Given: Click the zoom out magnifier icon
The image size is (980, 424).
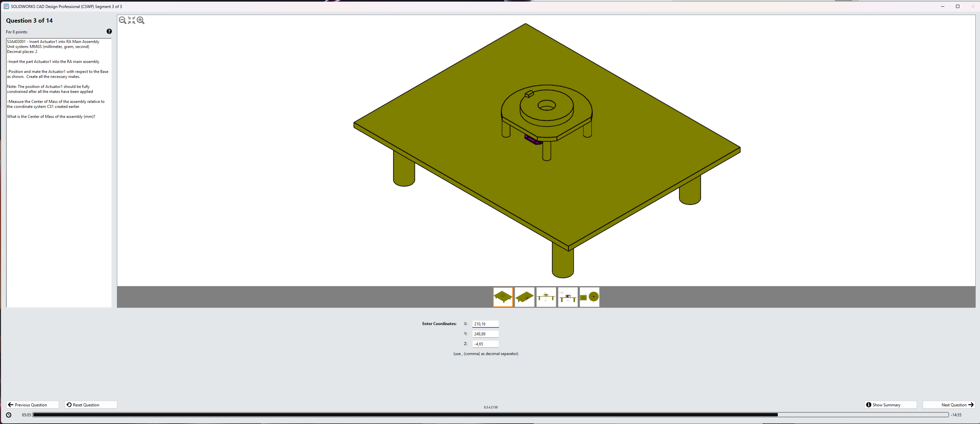Looking at the screenshot, I should coord(122,21).
